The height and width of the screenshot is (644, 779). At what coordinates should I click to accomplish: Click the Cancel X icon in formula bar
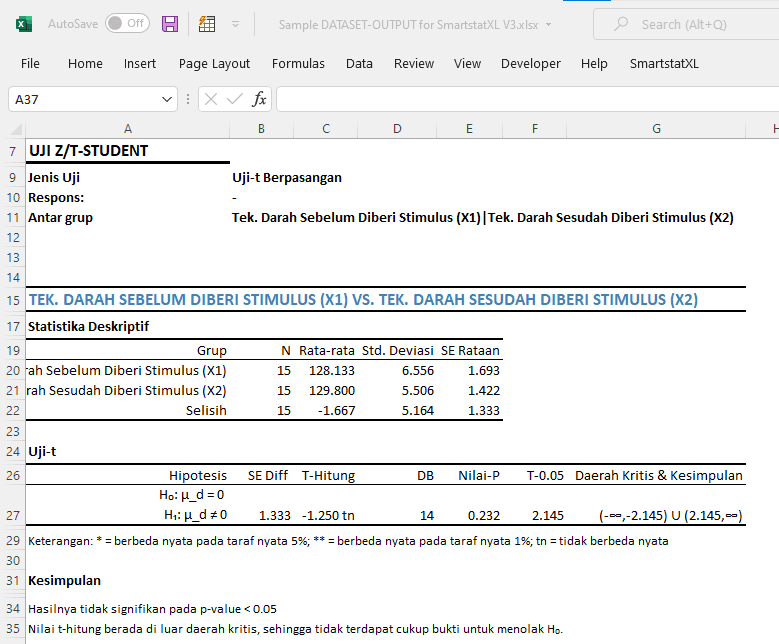click(211, 99)
